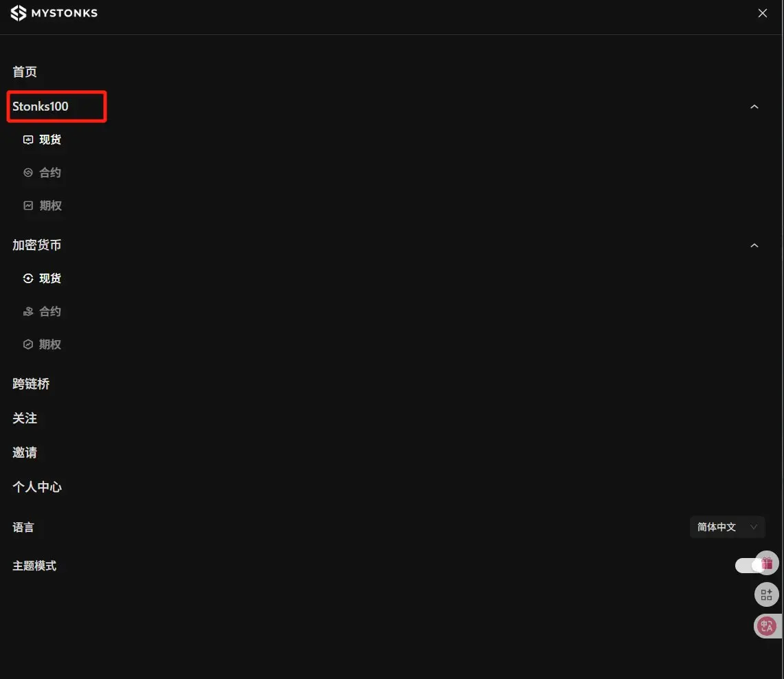
Task: Click the 语言 label text
Action: point(23,528)
